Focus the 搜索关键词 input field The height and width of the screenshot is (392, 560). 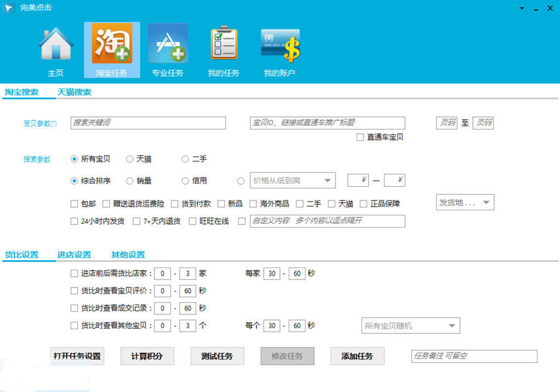(x=148, y=123)
